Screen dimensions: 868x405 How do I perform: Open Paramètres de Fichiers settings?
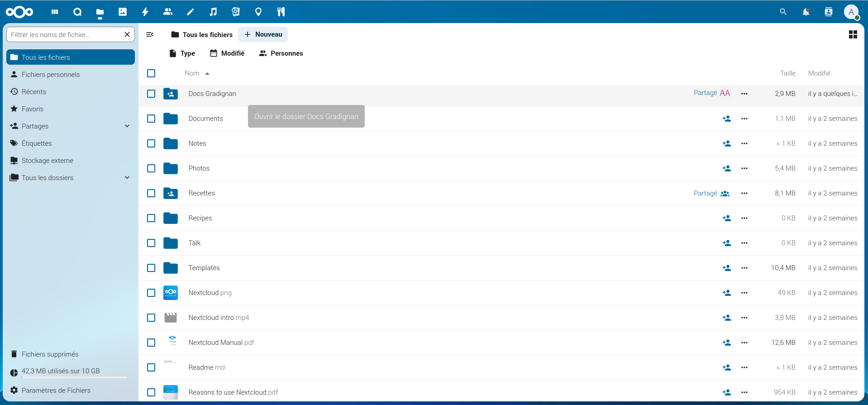click(56, 391)
